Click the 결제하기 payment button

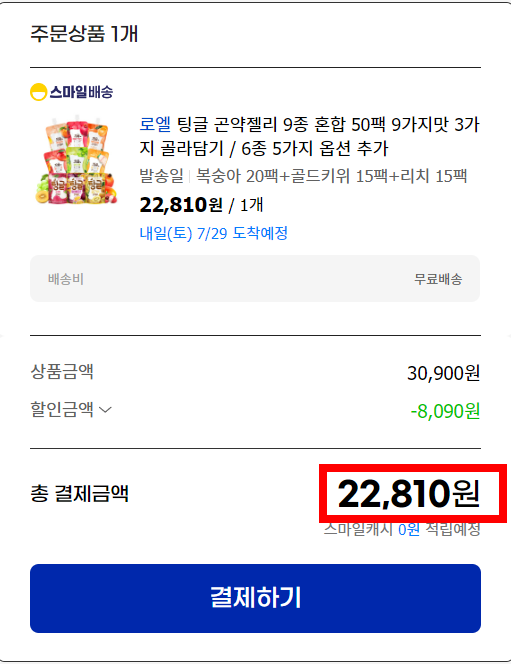[x=255, y=598]
